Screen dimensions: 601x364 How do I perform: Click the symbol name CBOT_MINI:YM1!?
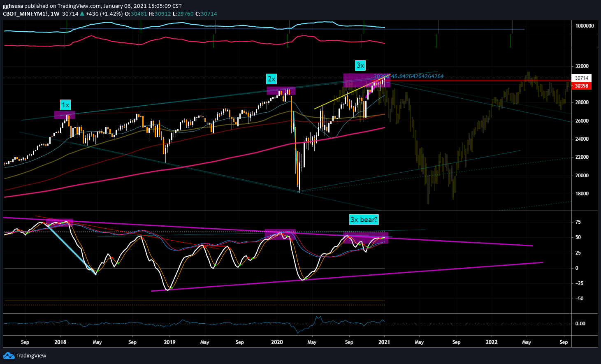click(x=25, y=14)
